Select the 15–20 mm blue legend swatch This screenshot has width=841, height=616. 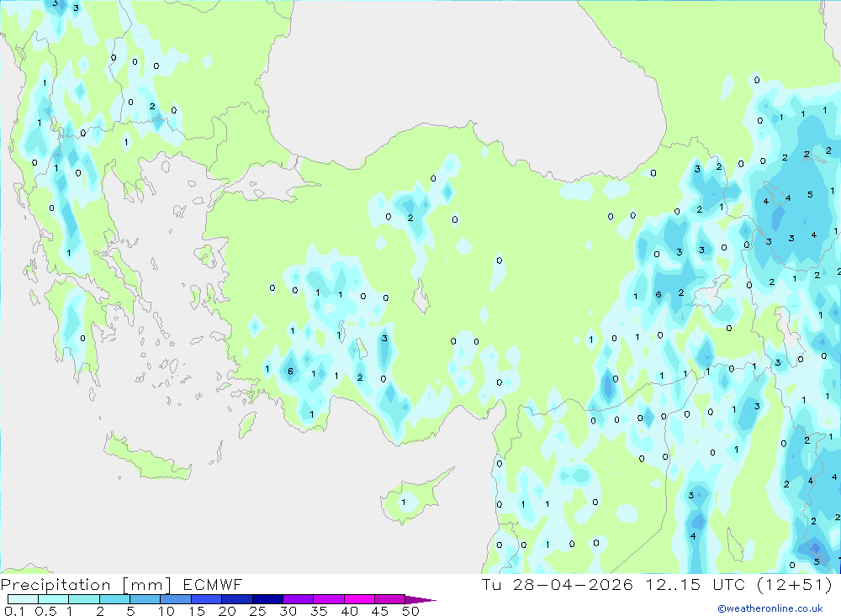tap(206, 599)
